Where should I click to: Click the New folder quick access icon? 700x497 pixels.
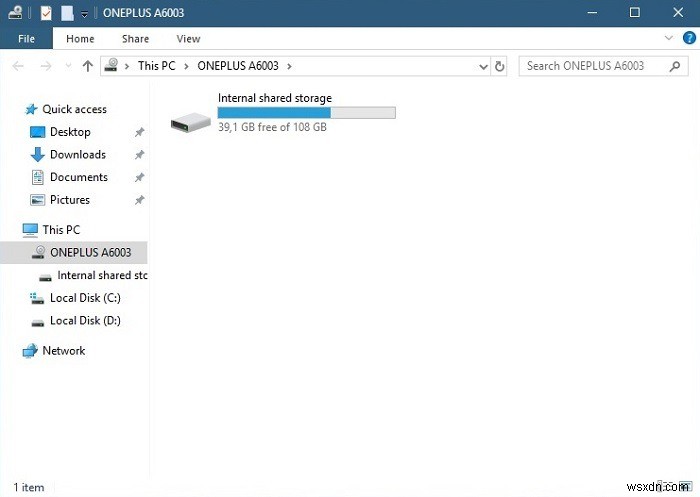tap(67, 13)
